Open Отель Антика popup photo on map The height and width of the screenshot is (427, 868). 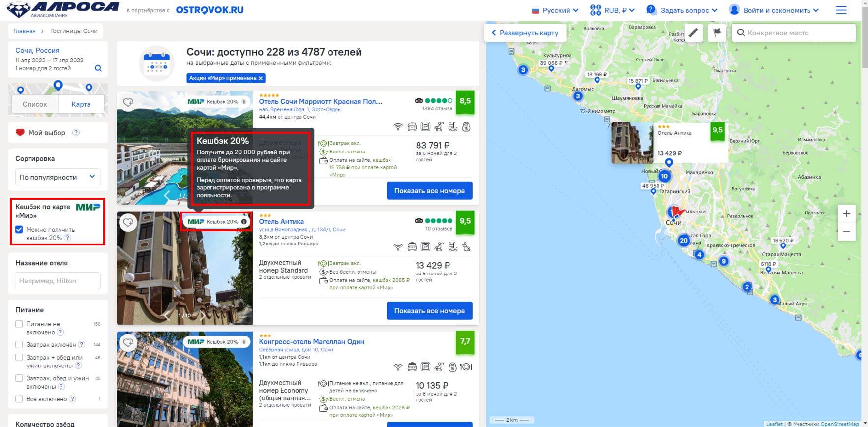click(632, 143)
